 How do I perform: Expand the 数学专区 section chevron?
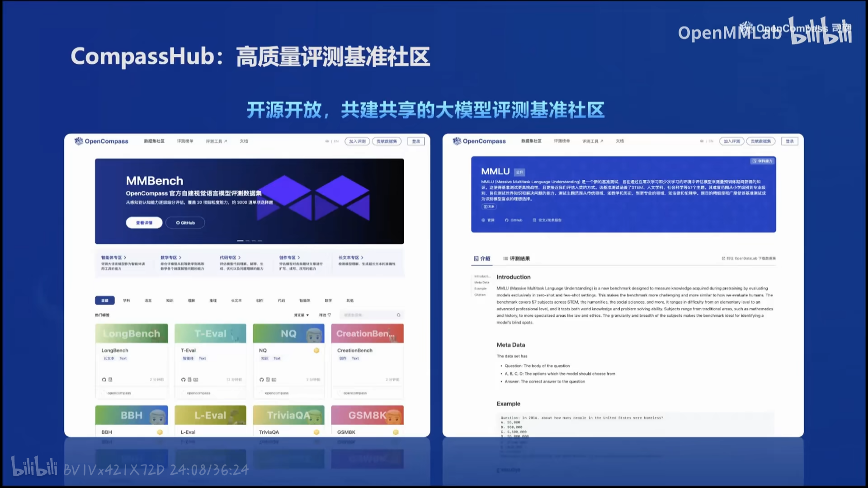[180, 258]
